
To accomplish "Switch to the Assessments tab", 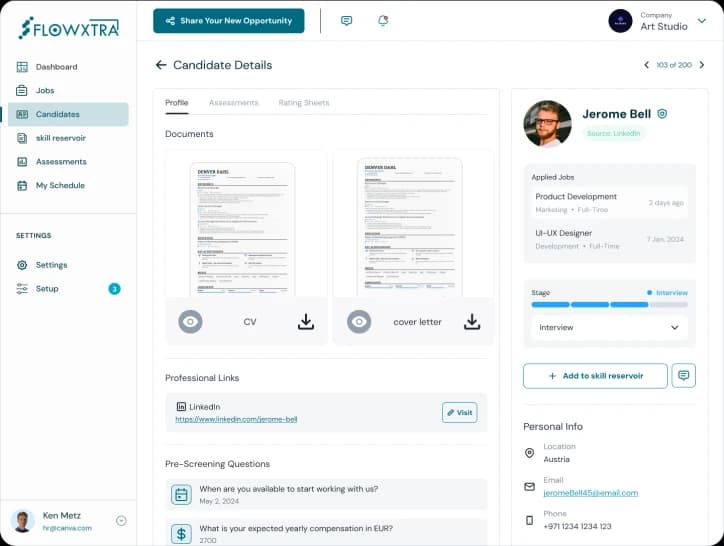I will [233, 103].
